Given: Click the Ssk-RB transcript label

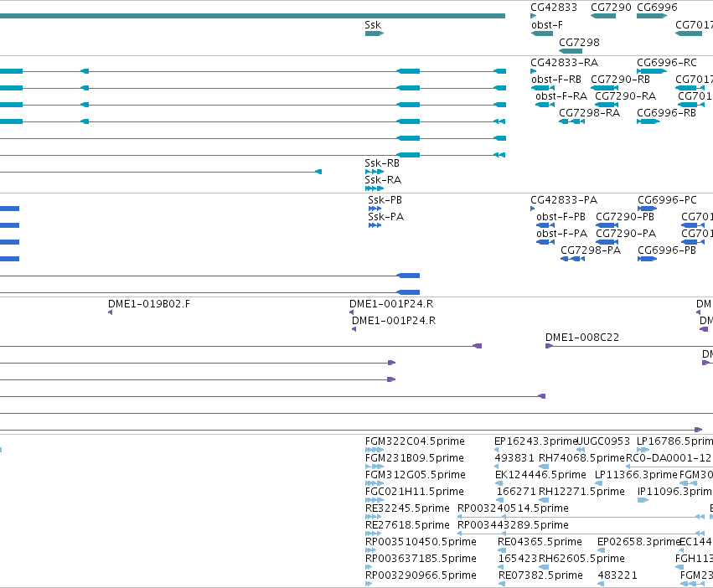Looking at the screenshot, I should tap(382, 163).
